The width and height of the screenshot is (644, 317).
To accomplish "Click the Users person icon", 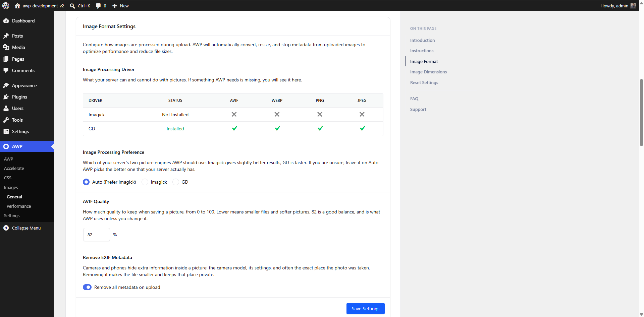I will [x=6, y=108].
